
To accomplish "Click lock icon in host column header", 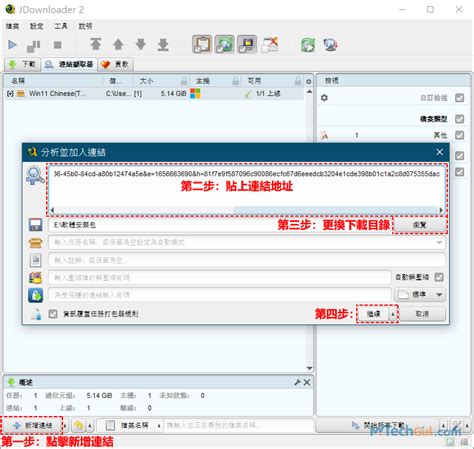I will (x=236, y=81).
